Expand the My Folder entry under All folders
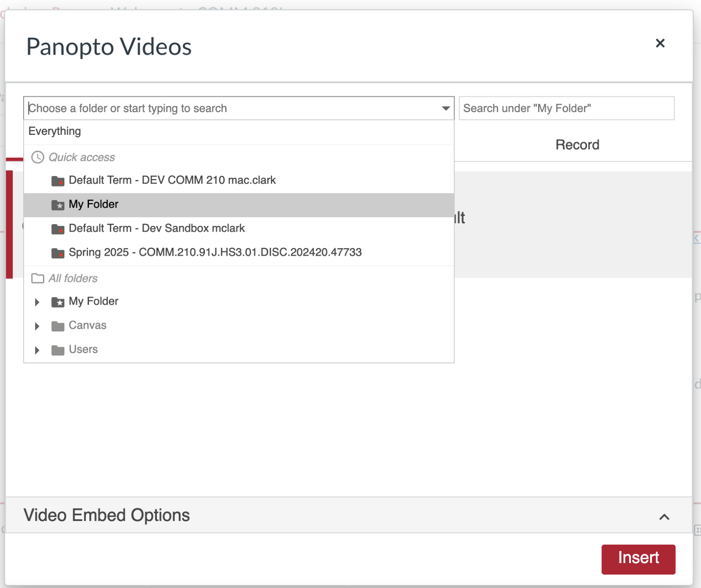The height and width of the screenshot is (588, 701). (37, 302)
